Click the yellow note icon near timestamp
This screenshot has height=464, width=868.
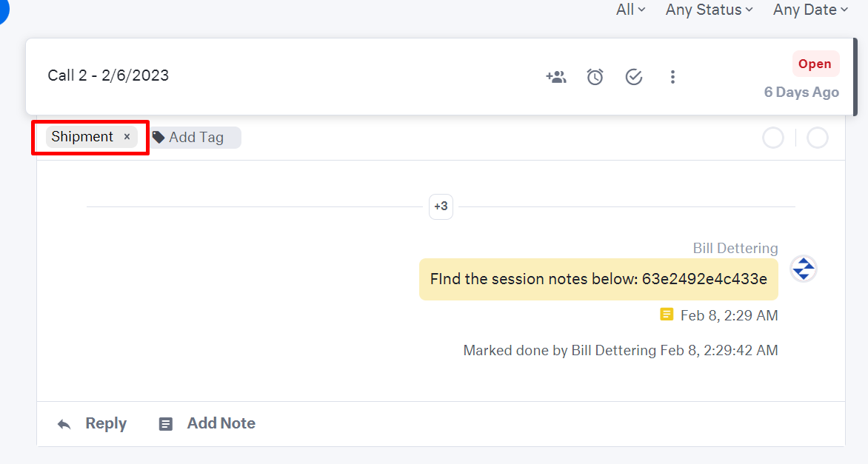click(x=667, y=315)
